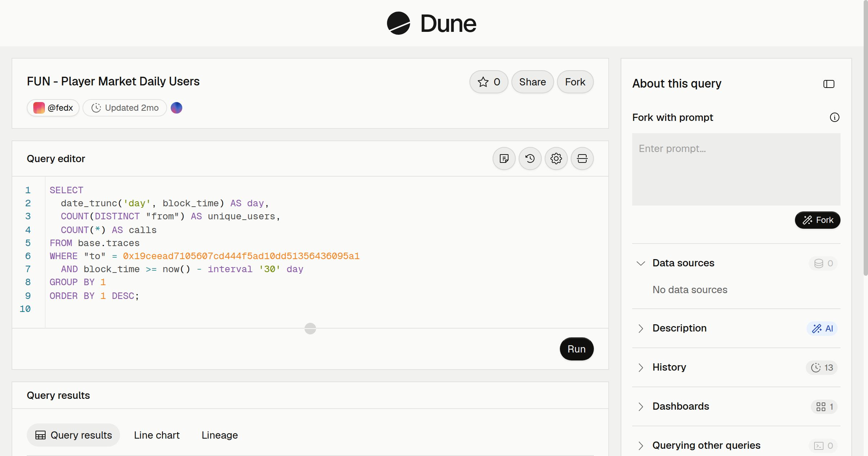Run the query
868x456 pixels.
pyautogui.click(x=576, y=349)
